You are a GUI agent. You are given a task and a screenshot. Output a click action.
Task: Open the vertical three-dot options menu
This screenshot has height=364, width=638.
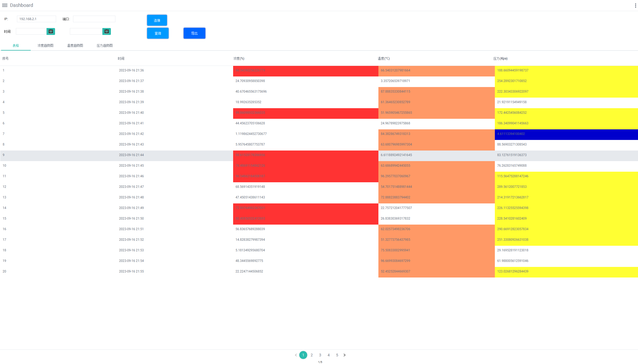pyautogui.click(x=635, y=6)
